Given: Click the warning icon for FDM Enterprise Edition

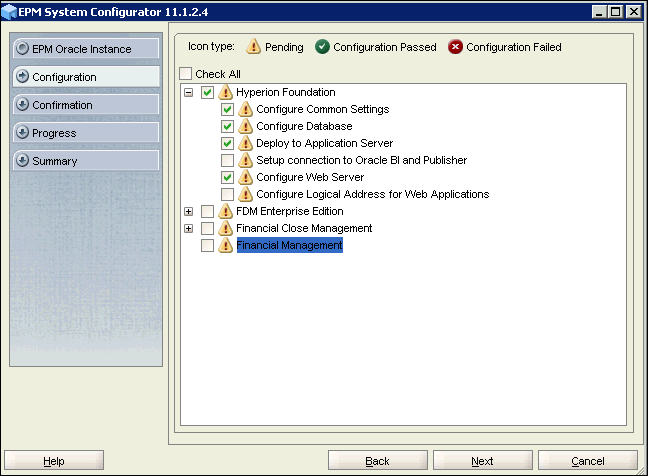Looking at the screenshot, I should tap(225, 211).
